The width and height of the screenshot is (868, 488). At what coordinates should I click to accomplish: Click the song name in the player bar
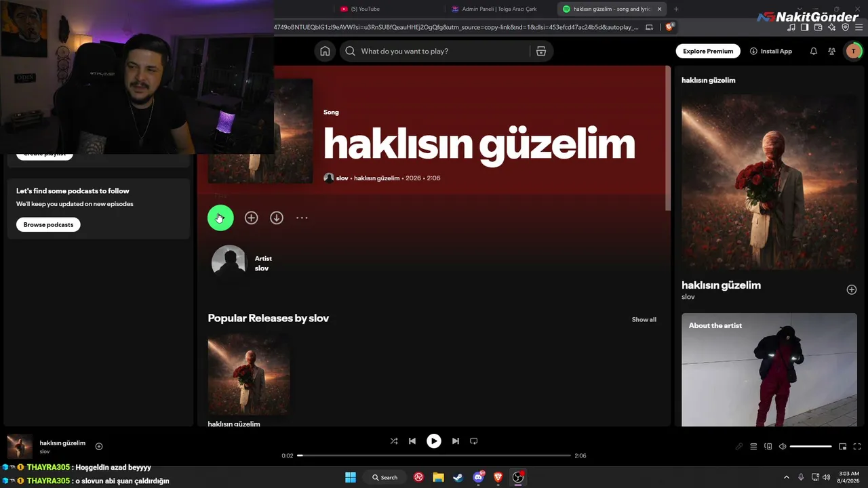tap(62, 443)
